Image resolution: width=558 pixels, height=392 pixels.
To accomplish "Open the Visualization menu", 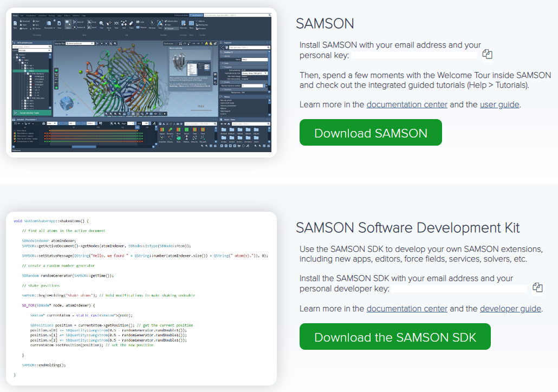I will pos(30,16).
